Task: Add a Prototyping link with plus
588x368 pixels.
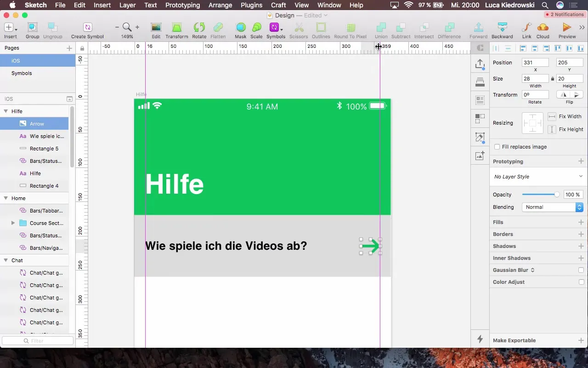Action: pyautogui.click(x=581, y=161)
